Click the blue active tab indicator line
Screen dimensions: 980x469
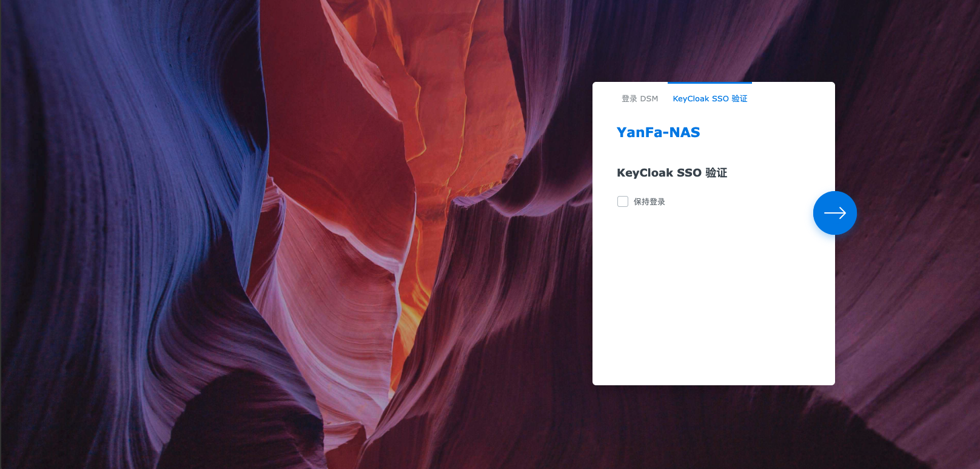coord(710,83)
